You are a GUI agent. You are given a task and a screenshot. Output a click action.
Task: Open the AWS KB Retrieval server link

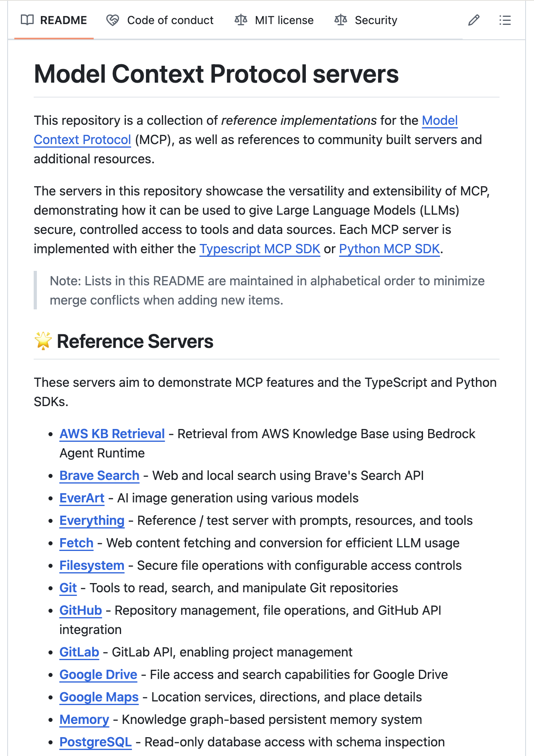click(x=112, y=434)
